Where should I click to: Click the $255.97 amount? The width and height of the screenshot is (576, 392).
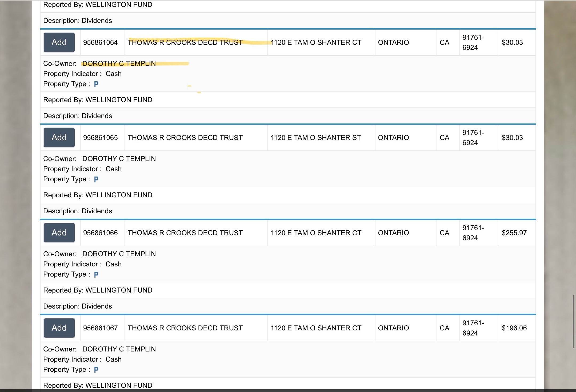pos(514,233)
